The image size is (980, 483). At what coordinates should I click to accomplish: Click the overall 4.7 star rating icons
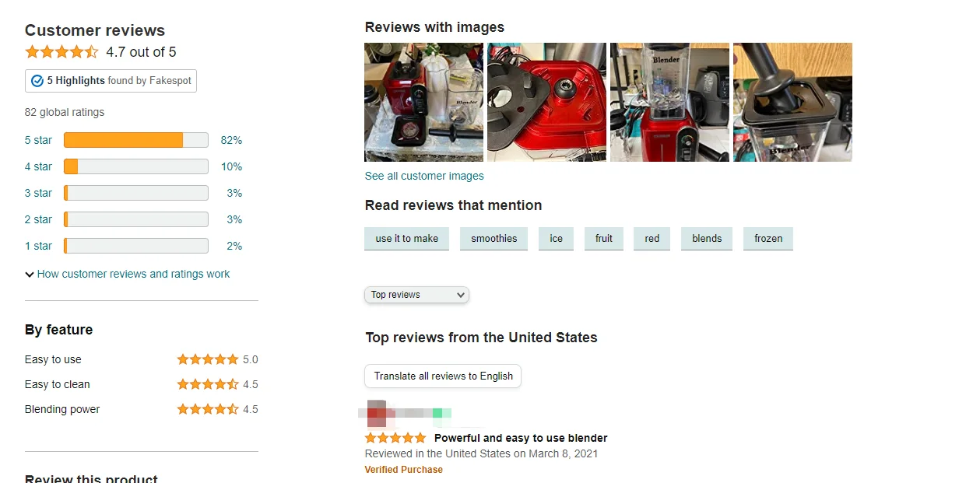point(61,52)
